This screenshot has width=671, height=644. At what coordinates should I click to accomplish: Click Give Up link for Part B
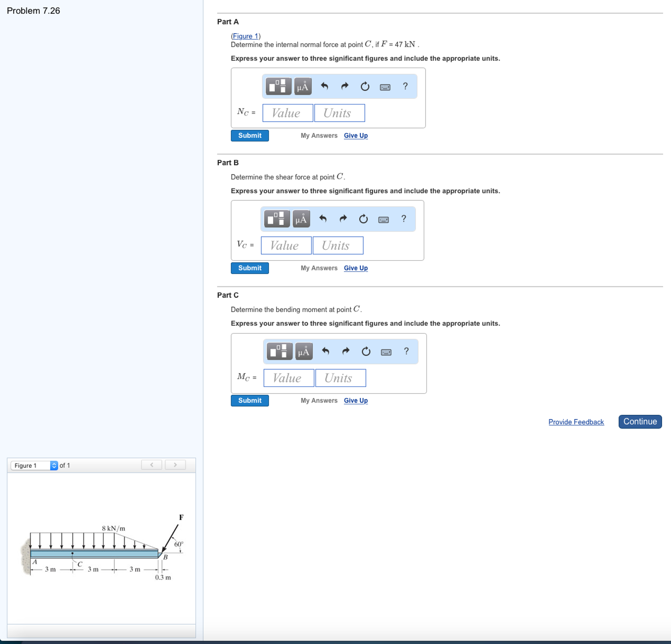pos(356,268)
